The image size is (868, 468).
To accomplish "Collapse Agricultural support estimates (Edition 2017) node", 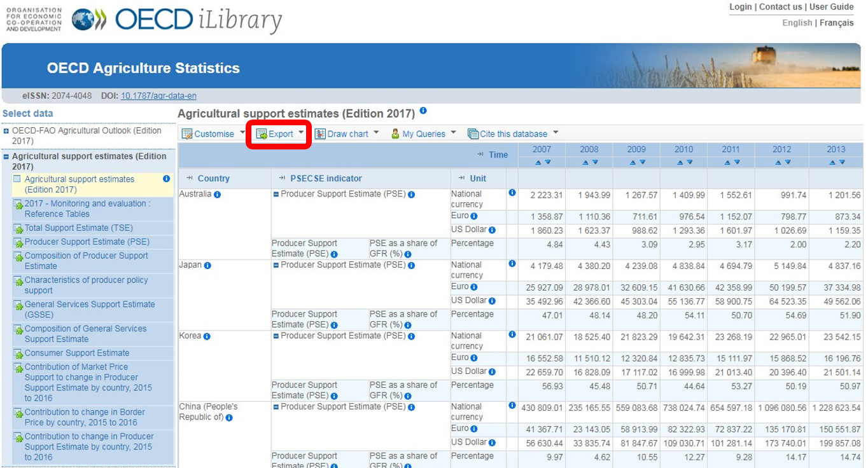I will pyautogui.click(x=6, y=156).
